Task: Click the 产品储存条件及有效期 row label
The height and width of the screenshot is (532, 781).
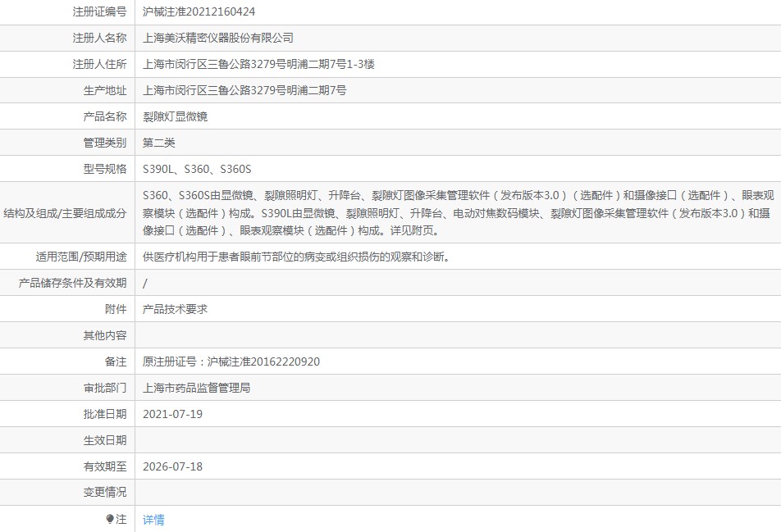Action: tap(72, 283)
